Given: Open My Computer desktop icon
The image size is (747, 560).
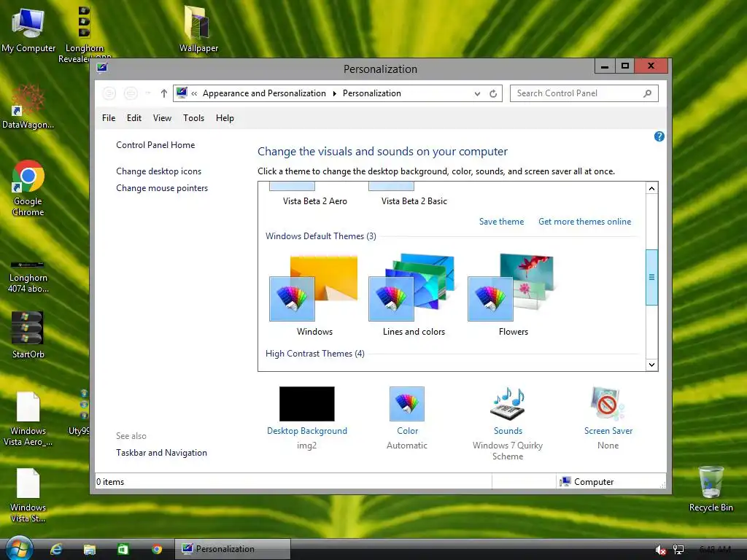Looking at the screenshot, I should pos(28,29).
